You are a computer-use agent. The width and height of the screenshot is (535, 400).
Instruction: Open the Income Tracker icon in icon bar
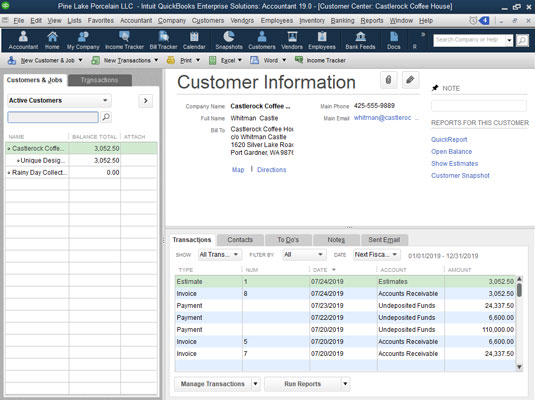[x=124, y=40]
